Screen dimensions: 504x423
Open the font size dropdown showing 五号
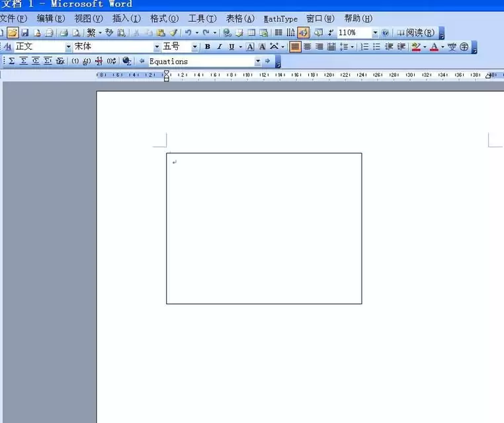click(194, 47)
